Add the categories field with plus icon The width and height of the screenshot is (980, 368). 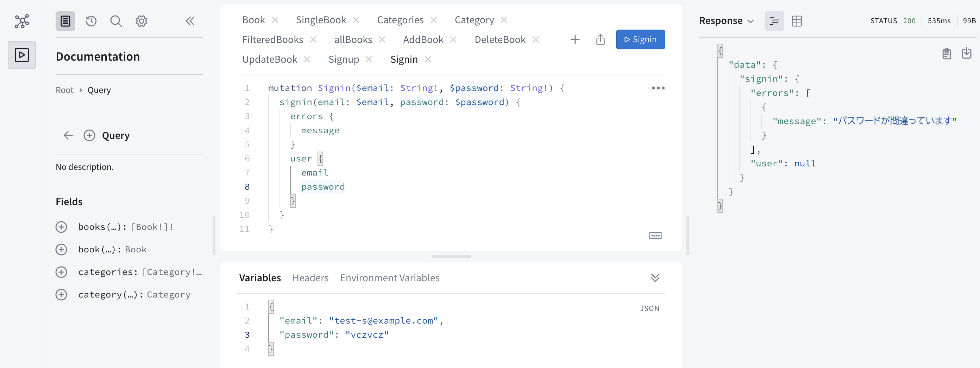61,272
